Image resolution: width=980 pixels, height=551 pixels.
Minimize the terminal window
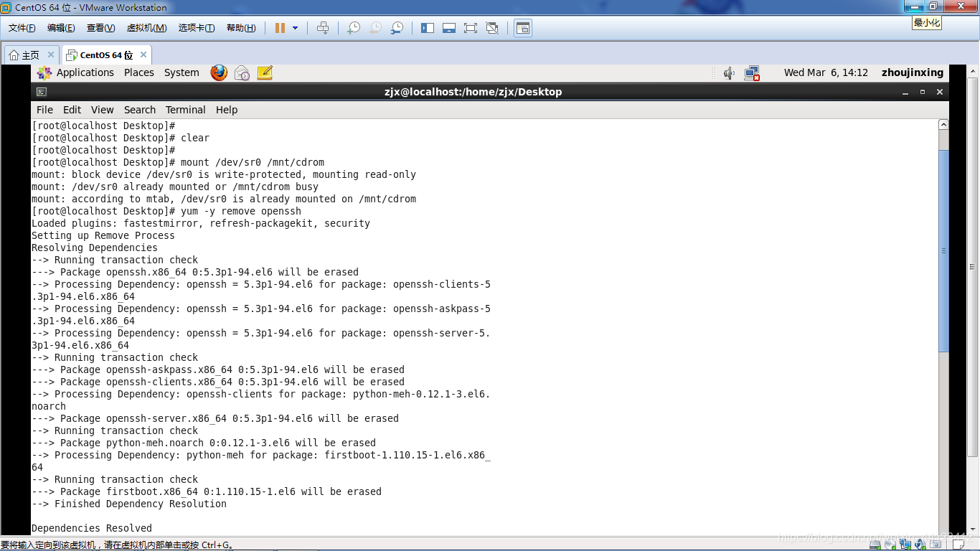905,92
